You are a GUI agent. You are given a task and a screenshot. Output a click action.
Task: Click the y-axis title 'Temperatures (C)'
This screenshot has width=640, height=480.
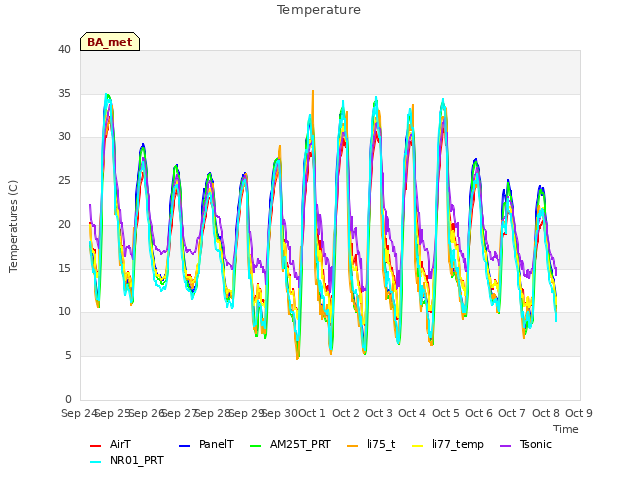point(13,226)
